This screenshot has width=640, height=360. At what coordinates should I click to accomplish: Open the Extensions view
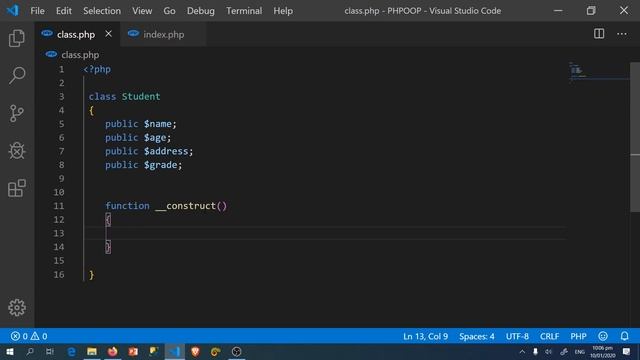[x=17, y=188]
